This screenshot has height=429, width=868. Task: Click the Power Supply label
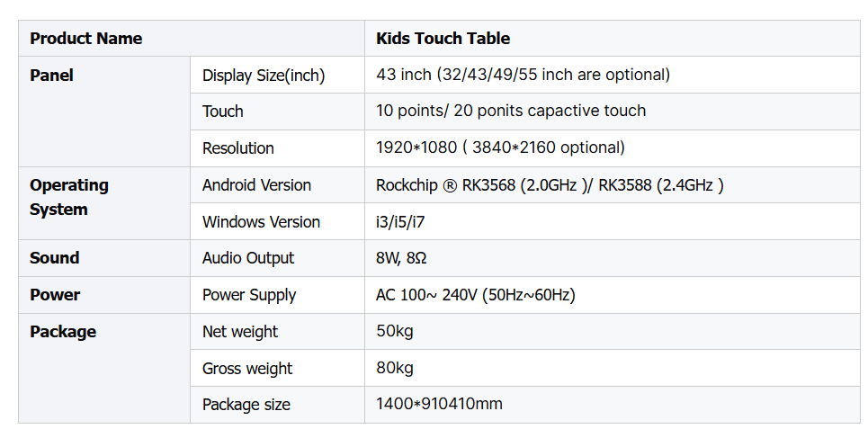coord(249,295)
